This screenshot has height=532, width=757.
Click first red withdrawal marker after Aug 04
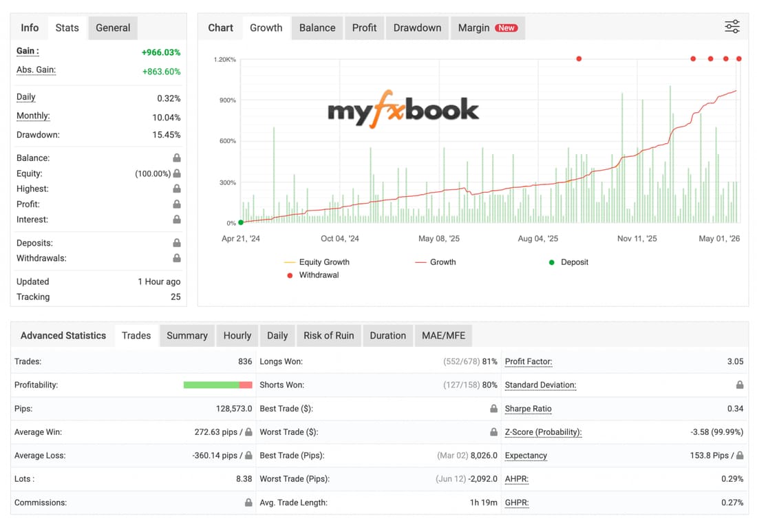pos(579,59)
